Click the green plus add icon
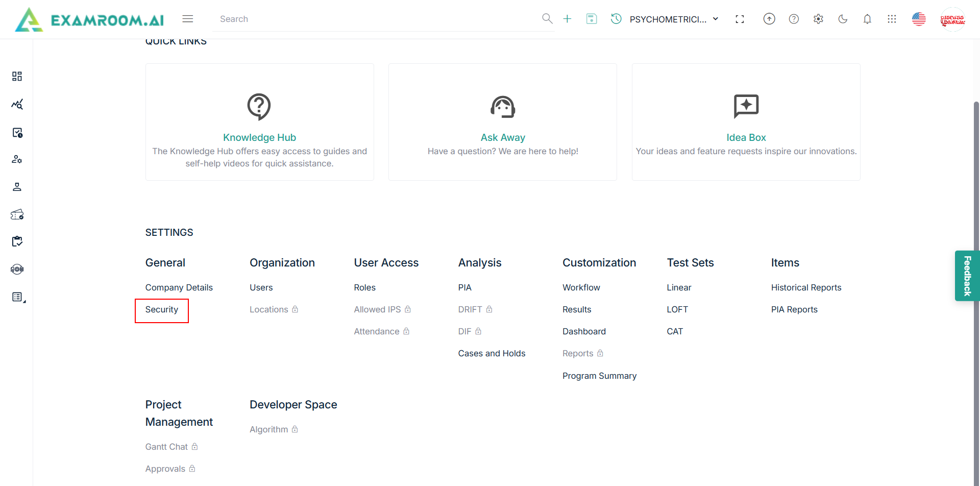 click(567, 19)
